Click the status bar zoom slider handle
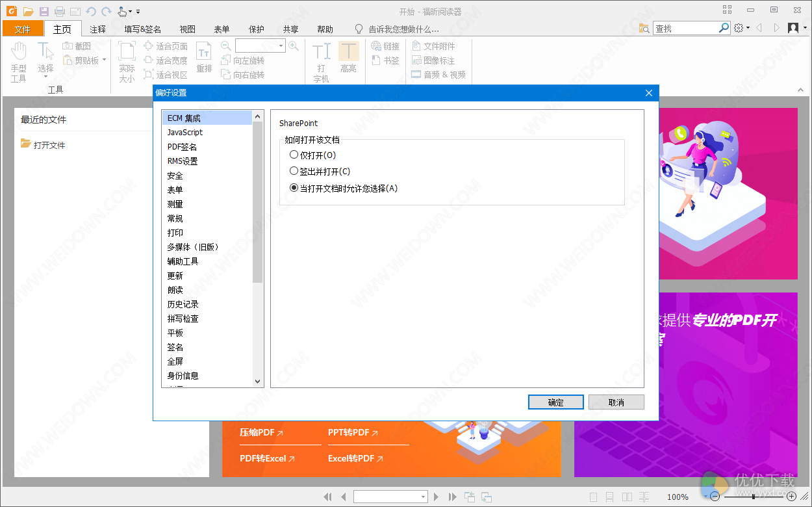 753,497
